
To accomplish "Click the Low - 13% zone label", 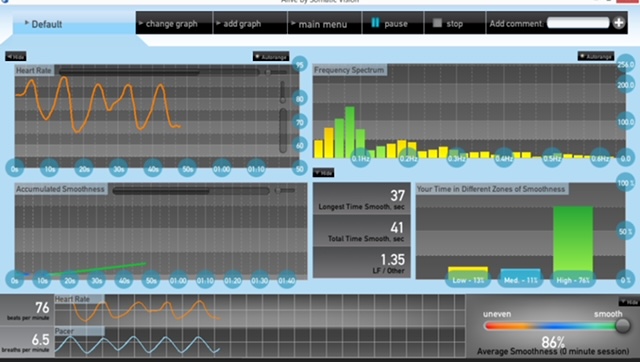I will (x=468, y=280).
